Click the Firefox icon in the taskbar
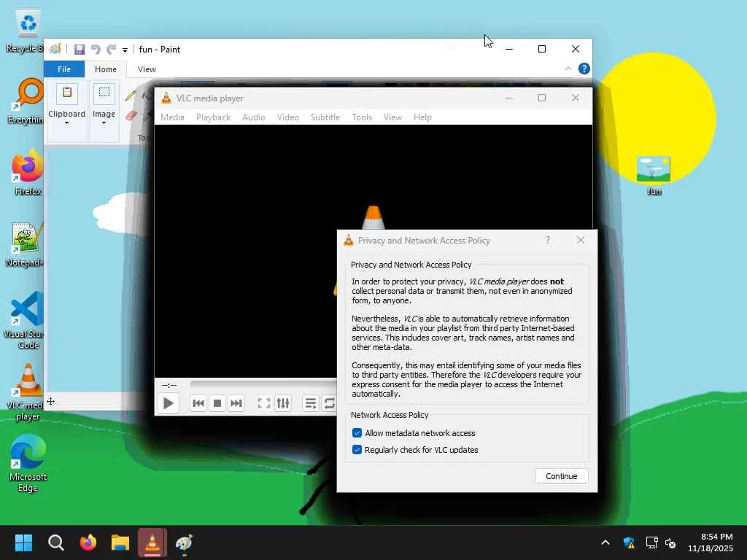The width and height of the screenshot is (747, 560). [x=88, y=542]
